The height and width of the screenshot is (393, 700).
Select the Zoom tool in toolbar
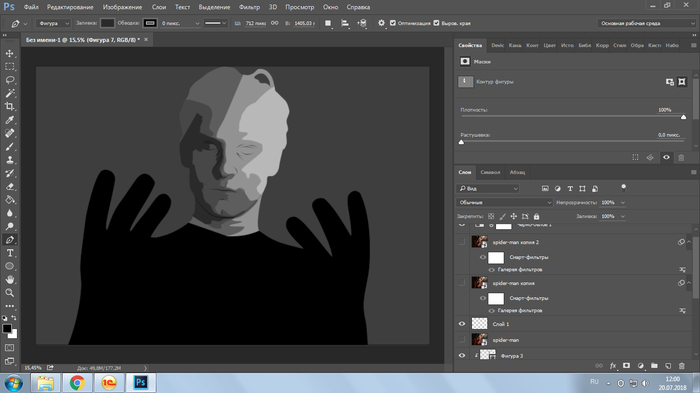point(9,293)
